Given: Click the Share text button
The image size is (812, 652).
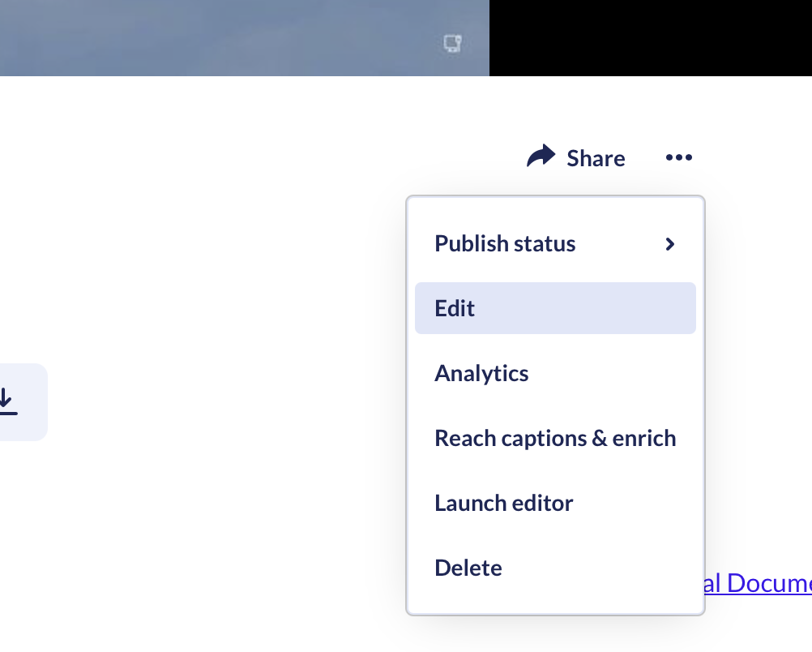Looking at the screenshot, I should (596, 158).
